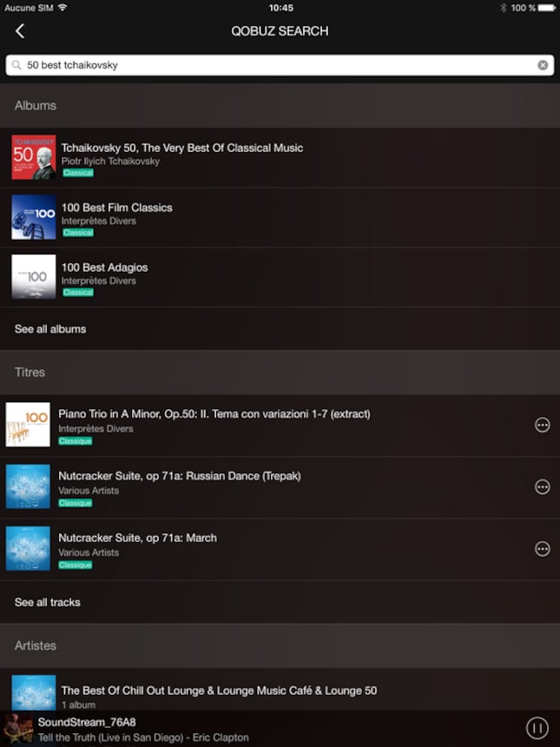Tap Classical tag under 100 Best Film Classics
Screen dimensions: 560x747
[x=78, y=233]
